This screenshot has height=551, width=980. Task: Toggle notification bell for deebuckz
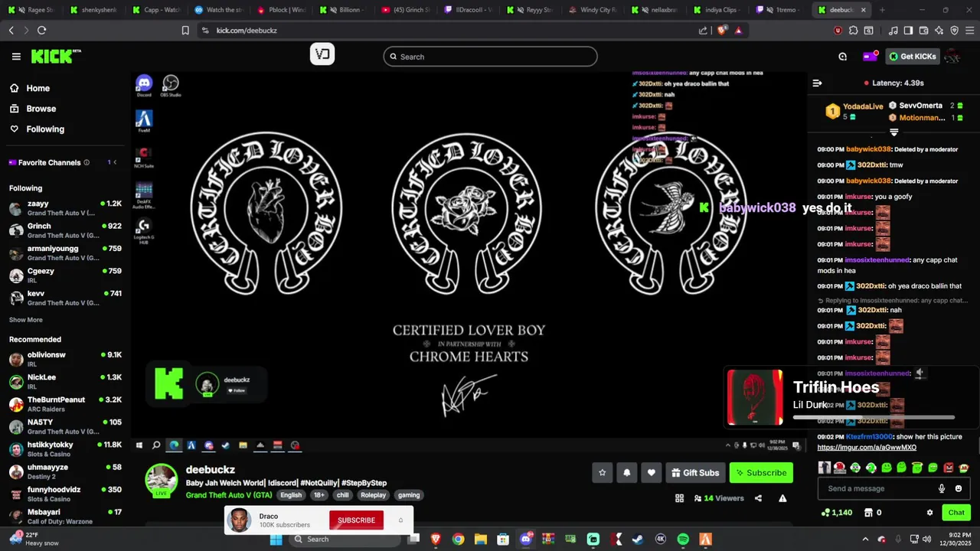(626, 473)
